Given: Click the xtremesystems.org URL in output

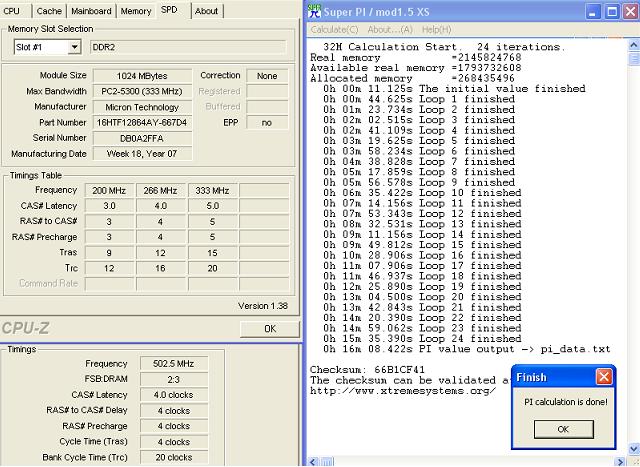Looking at the screenshot, I should (x=402, y=390).
